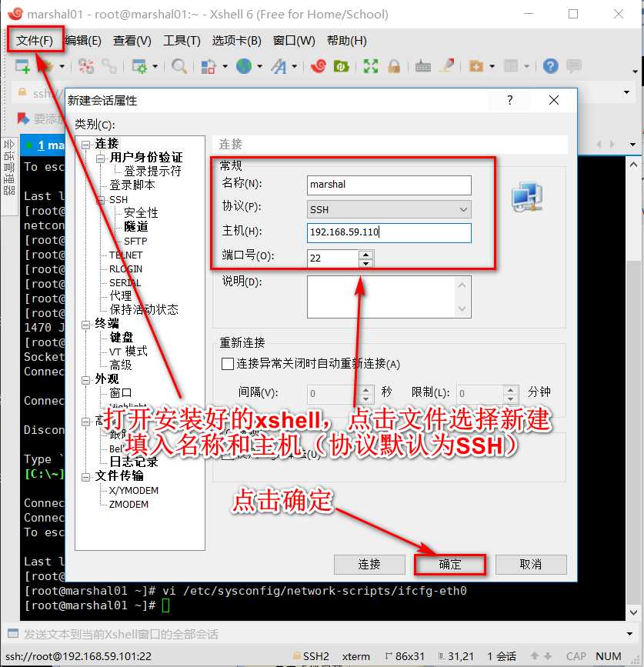Click the 取消 button
This screenshot has width=644, height=667.
pos(531,565)
